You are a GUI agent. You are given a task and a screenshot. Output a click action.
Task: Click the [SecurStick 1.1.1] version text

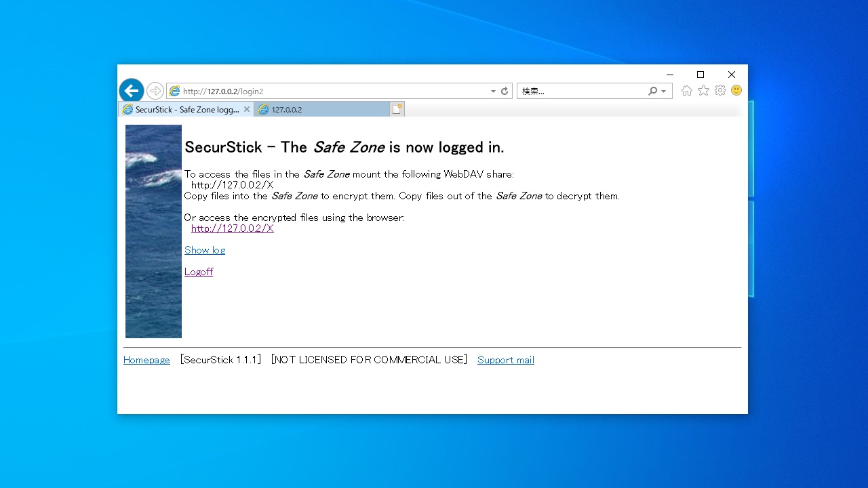click(220, 360)
